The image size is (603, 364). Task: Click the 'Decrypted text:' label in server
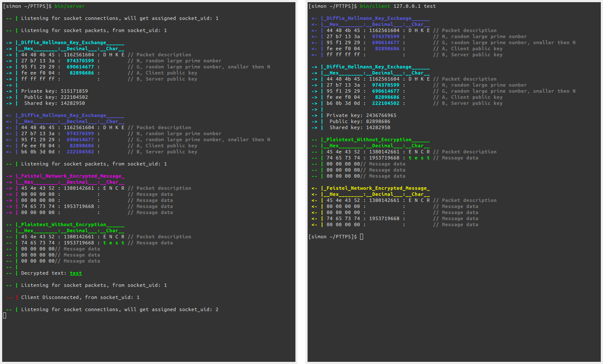[x=44, y=273]
